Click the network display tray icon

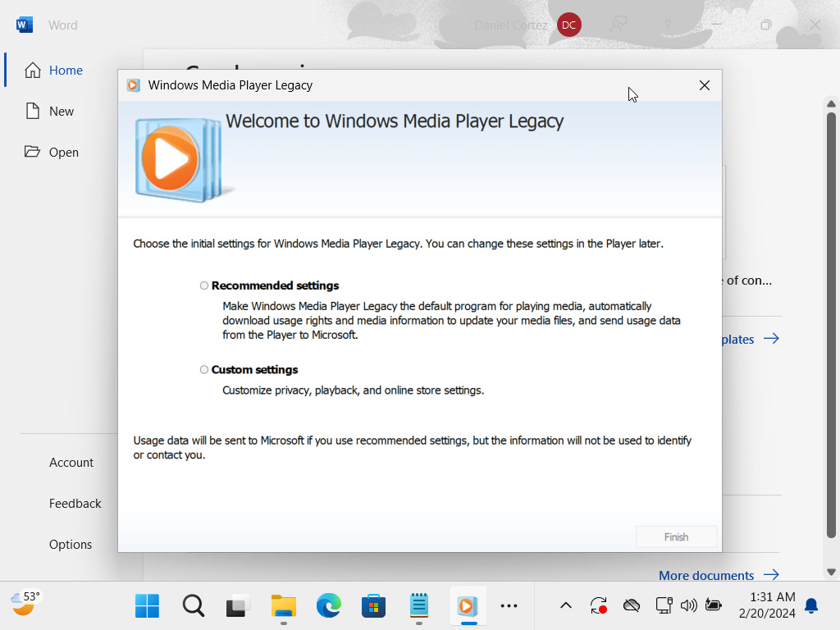click(664, 606)
